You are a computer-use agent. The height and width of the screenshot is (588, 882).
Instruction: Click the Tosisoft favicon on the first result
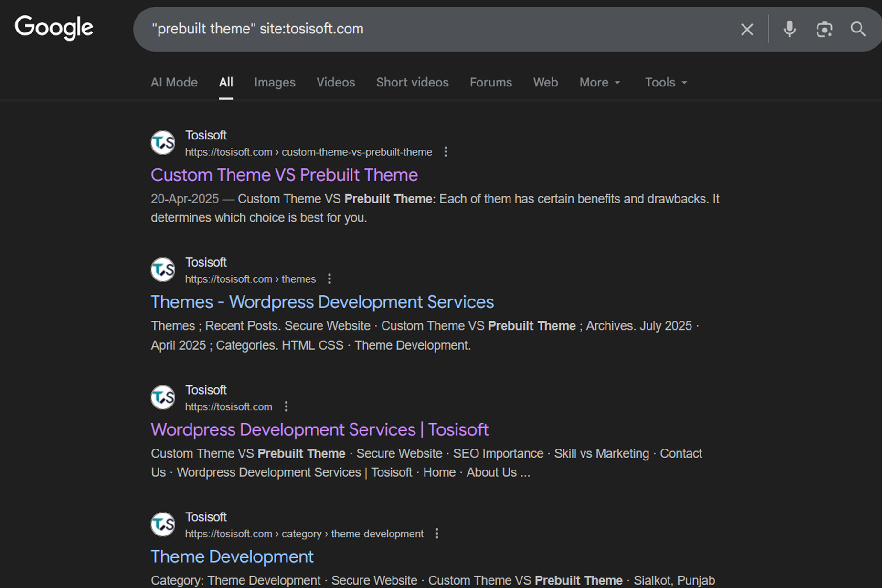162,142
